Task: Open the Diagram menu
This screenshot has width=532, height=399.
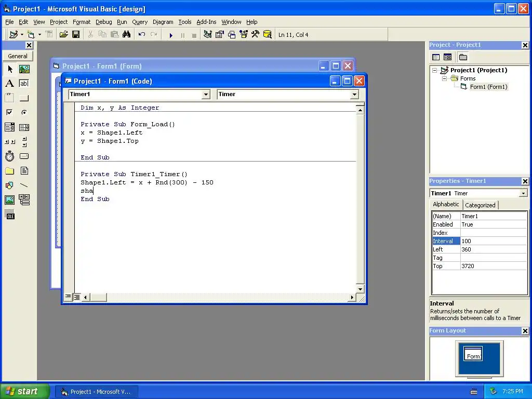Action: coord(163,22)
